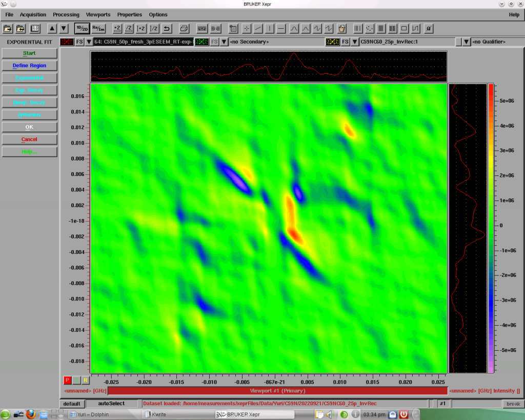Toggle the primary dataset FS button
525x420 pixels.
[80, 42]
